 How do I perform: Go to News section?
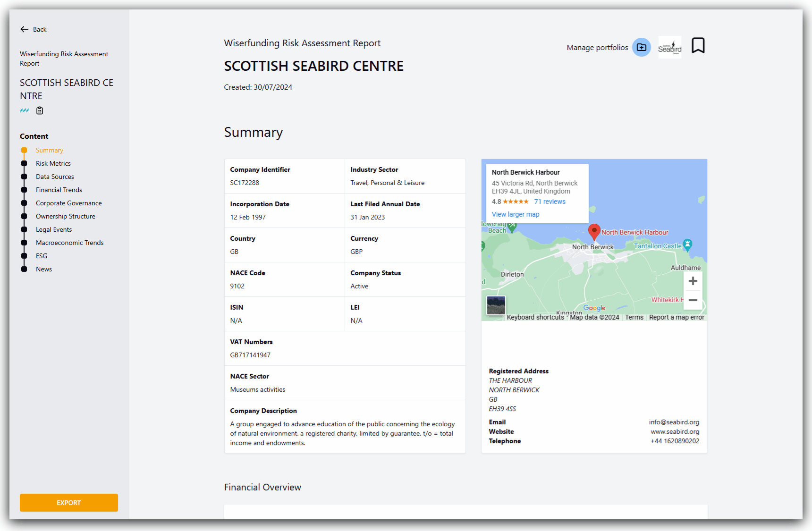[44, 269]
